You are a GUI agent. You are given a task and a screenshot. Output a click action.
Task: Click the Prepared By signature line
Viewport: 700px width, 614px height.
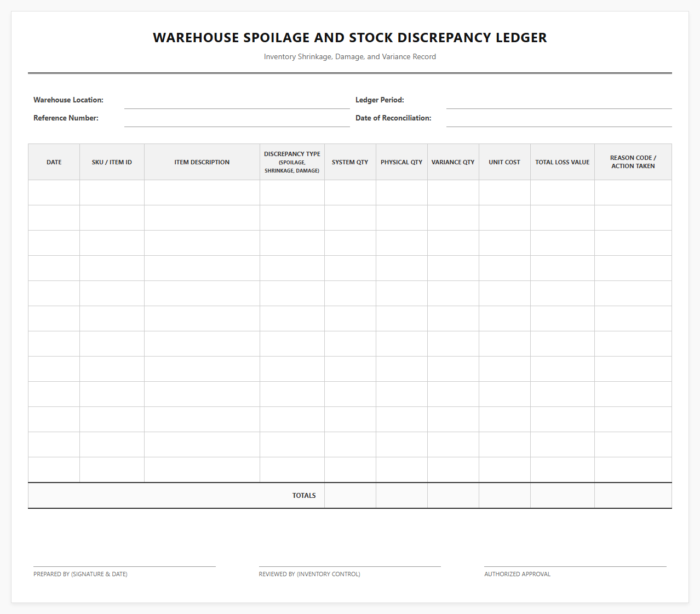click(124, 566)
